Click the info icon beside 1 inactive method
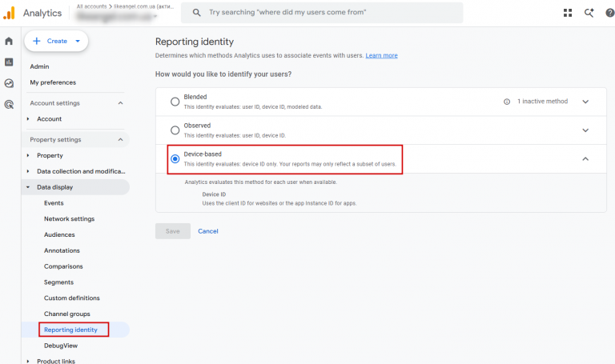The height and width of the screenshot is (364, 615). [x=507, y=102]
